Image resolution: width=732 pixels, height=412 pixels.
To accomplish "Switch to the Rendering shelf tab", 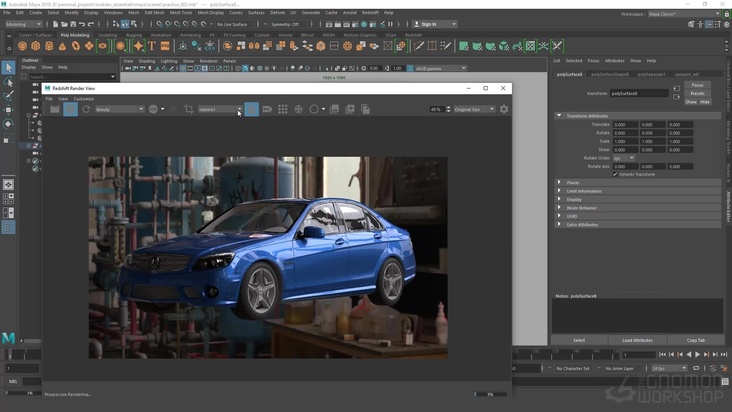I will pos(190,35).
